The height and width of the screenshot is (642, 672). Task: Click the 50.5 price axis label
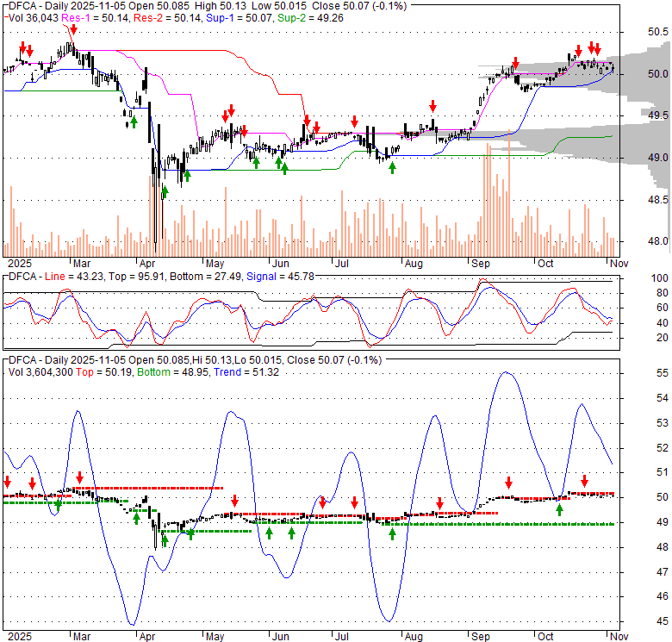[658, 32]
